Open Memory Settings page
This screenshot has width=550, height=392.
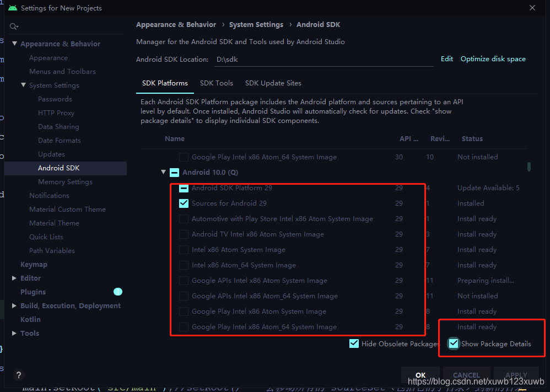(x=65, y=182)
